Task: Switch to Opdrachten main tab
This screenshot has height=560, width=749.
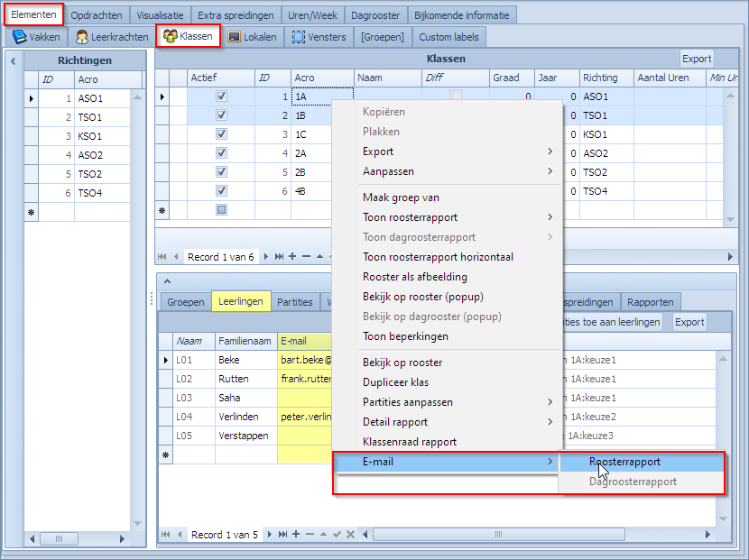Action: pos(97,15)
